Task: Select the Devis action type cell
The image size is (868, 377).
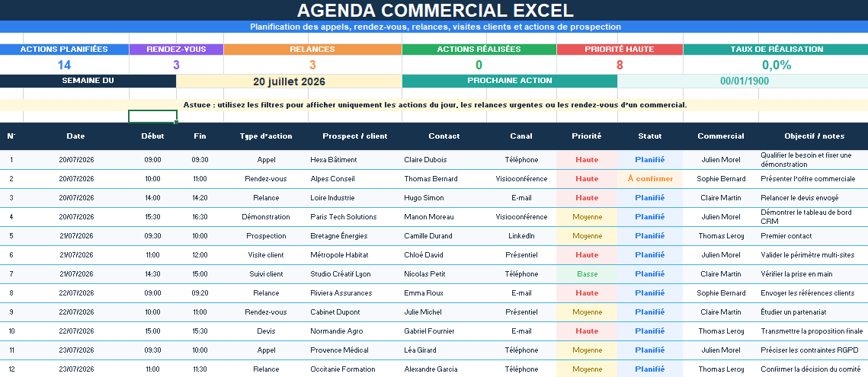Action: click(266, 331)
